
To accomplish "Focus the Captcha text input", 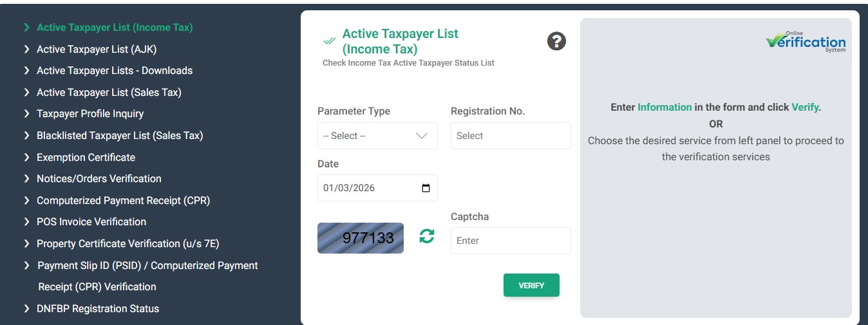I will pyautogui.click(x=511, y=241).
